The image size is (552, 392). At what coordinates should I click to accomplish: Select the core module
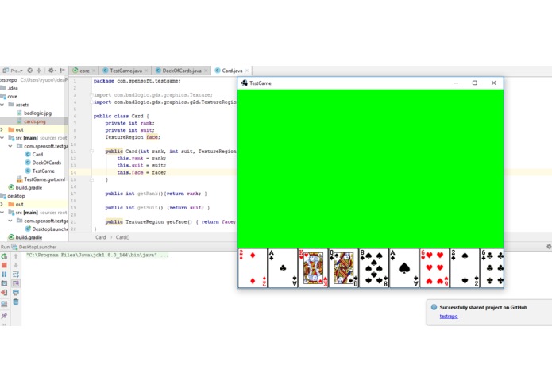(x=9, y=96)
